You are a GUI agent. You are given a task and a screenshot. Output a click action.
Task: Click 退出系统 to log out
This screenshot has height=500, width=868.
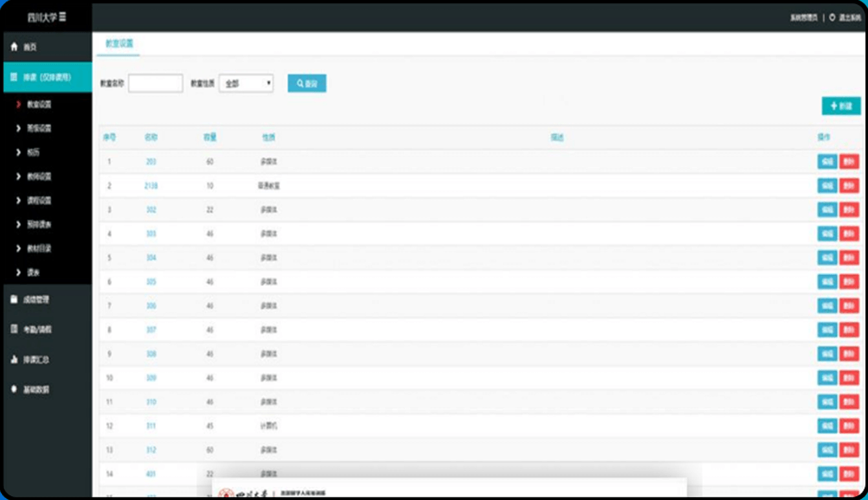(x=849, y=17)
